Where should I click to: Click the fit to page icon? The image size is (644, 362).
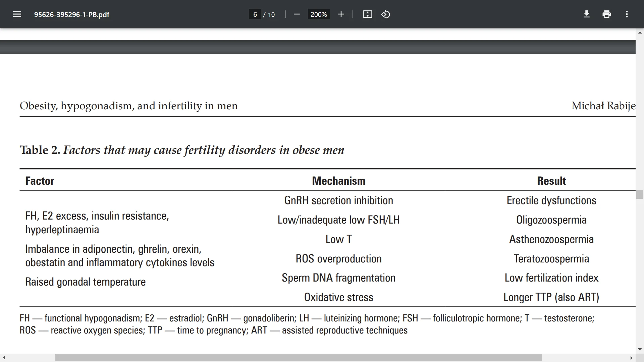(367, 15)
